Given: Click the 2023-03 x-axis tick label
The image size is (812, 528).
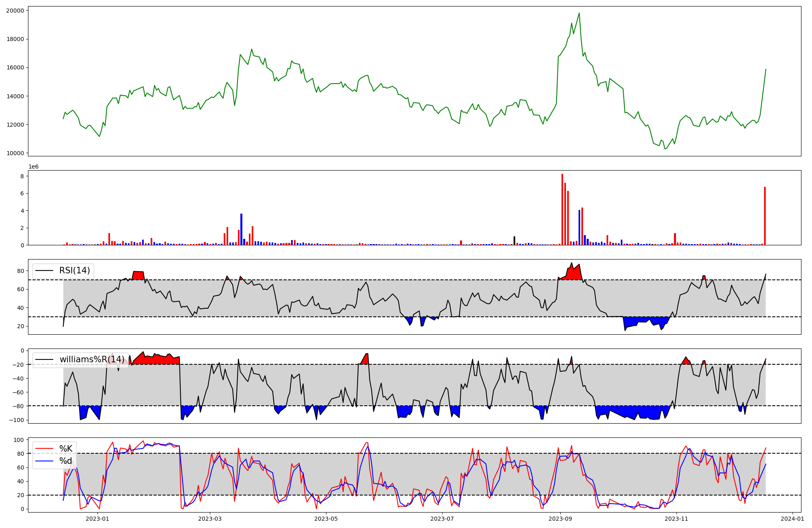Looking at the screenshot, I should click(210, 519).
